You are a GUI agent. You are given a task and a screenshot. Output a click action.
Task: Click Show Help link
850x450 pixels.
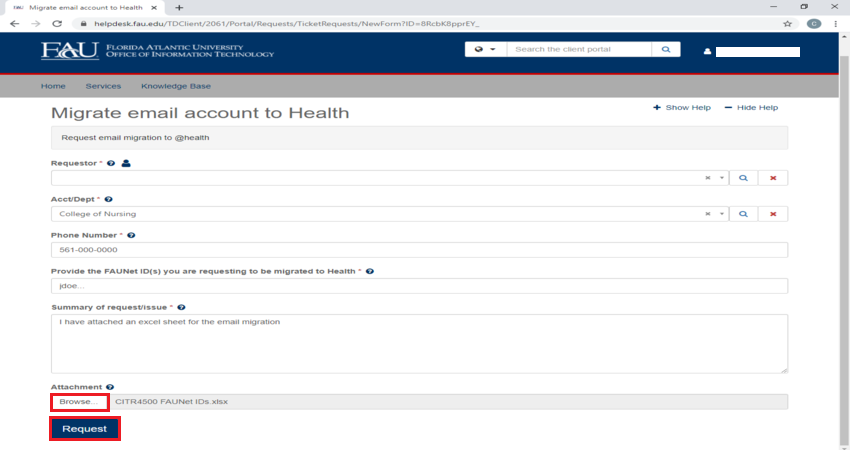(682, 107)
